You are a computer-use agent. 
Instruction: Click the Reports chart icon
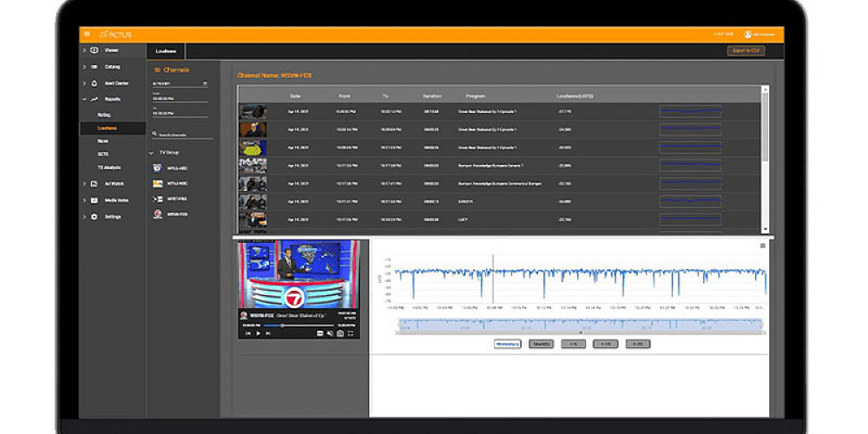click(94, 99)
